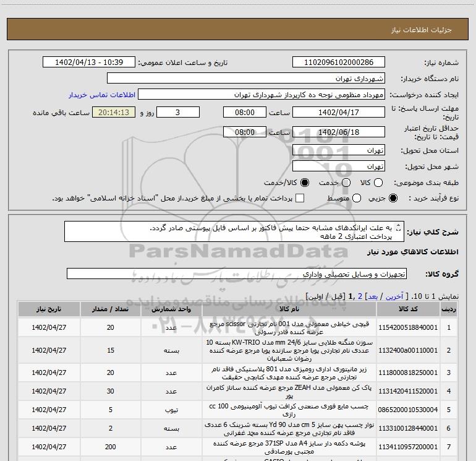Click quantity 30 in row 4
Image resolution: width=476 pixels, height=461 pixels.
pos(110,391)
